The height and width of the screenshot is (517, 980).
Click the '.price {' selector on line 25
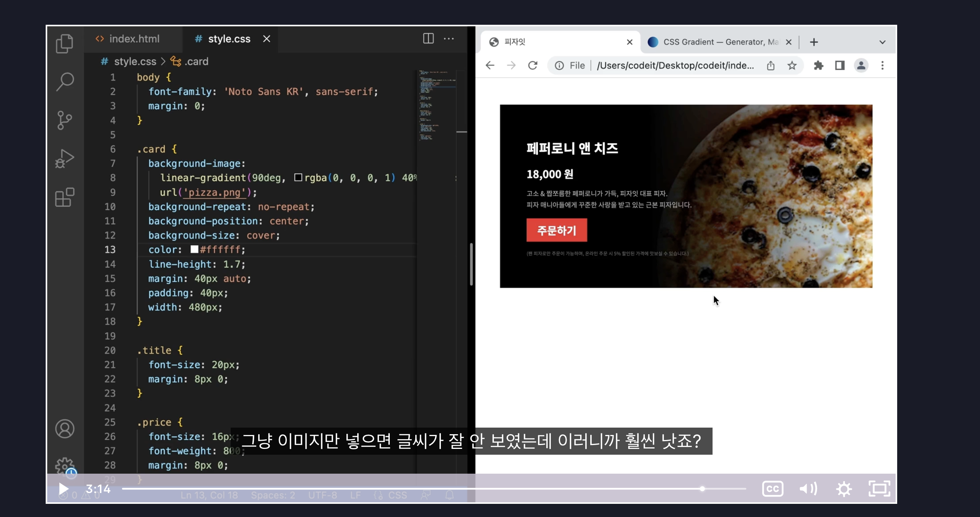(x=159, y=423)
